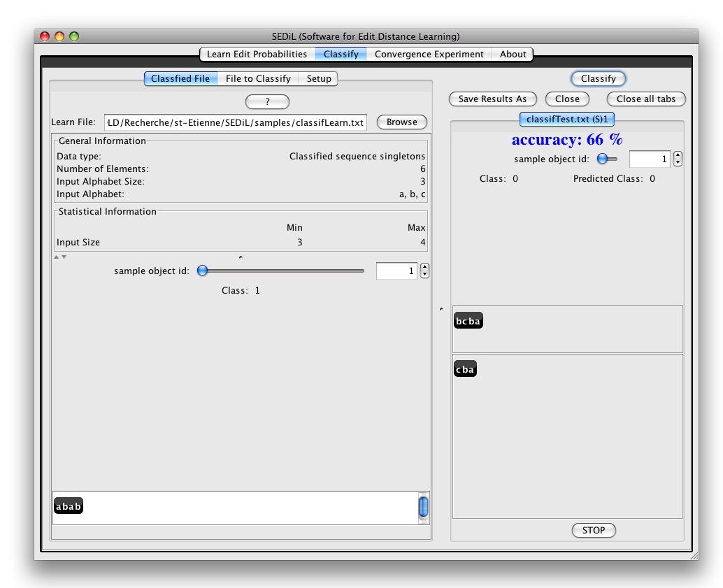This screenshot has height=588, width=723.
Task: Open the Setup tab
Action: click(x=319, y=79)
